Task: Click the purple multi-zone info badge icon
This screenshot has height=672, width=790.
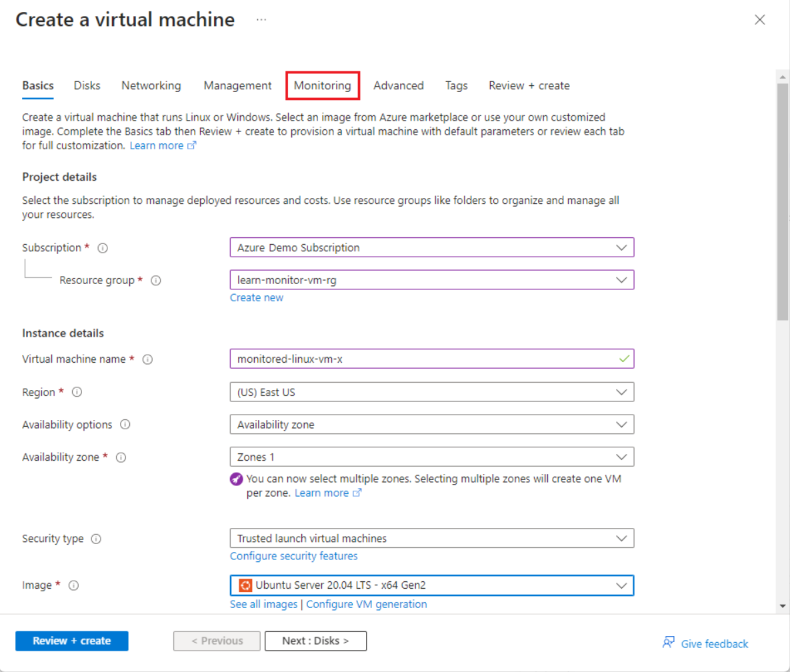Action: coord(236,479)
